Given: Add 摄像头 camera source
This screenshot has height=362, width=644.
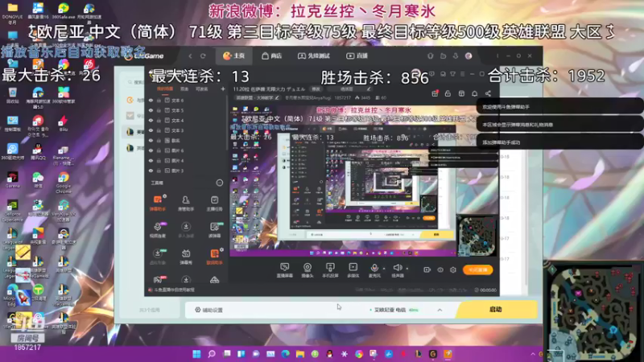Looking at the screenshot, I should (308, 270).
